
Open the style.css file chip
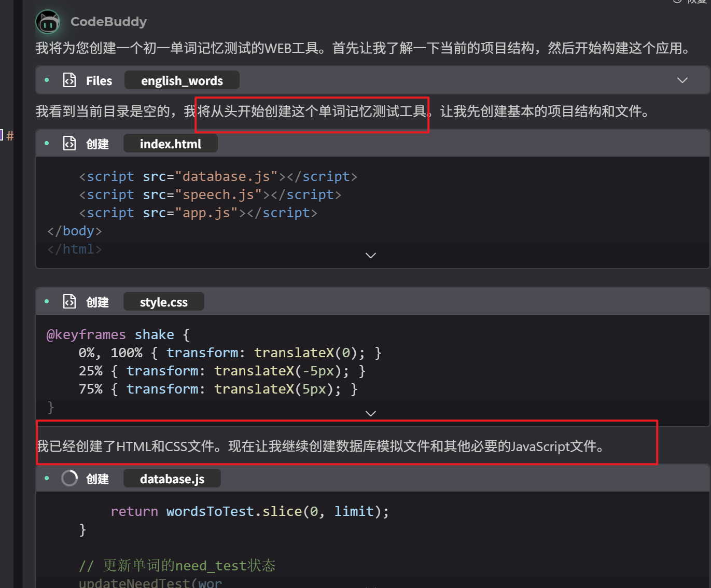[x=164, y=302]
